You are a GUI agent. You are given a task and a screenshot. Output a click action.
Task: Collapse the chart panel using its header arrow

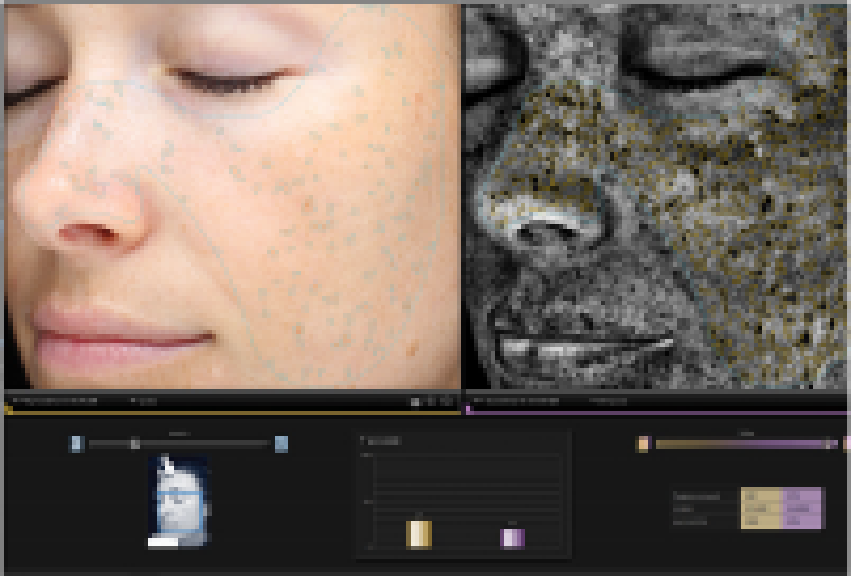(363, 440)
